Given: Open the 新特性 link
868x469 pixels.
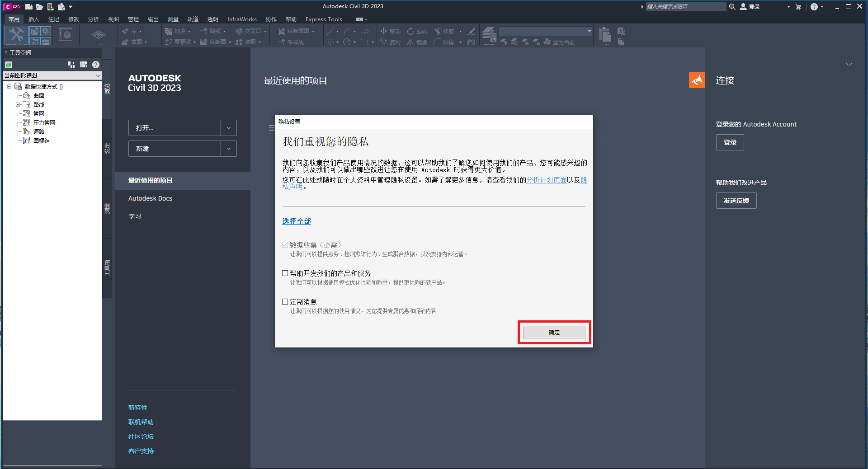Looking at the screenshot, I should [138, 408].
